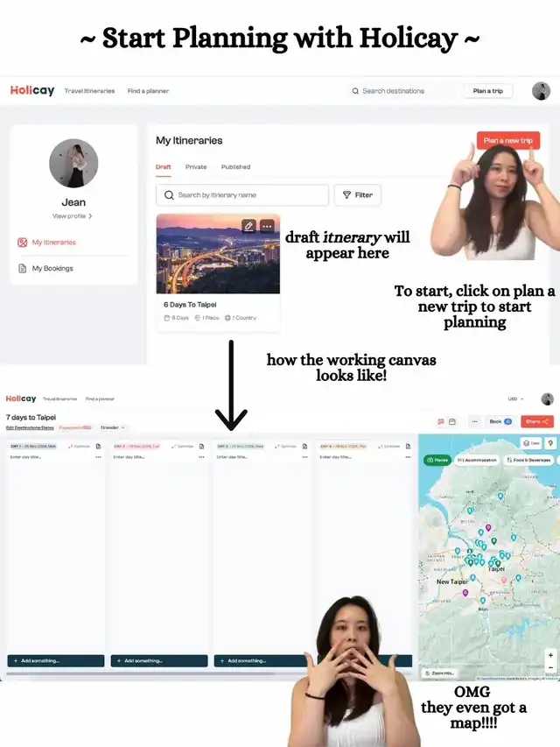The width and height of the screenshot is (560, 747).
Task: Select My Bookings in the sidebar
Action: [52, 268]
